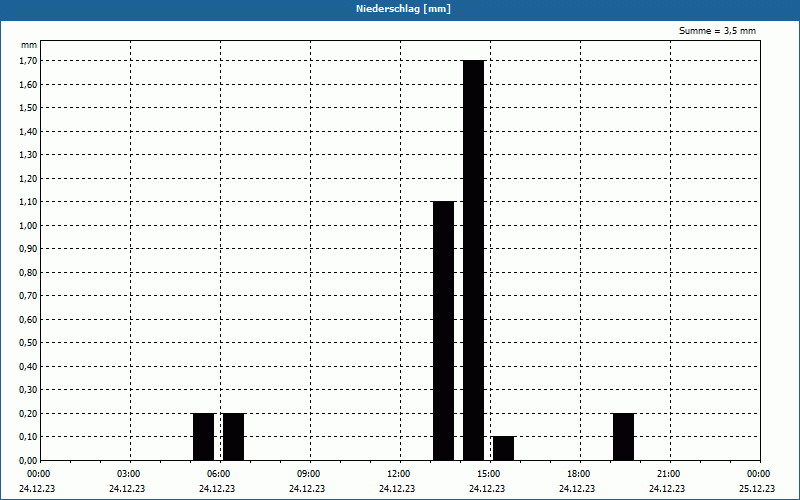The width and height of the screenshot is (800, 500).
Task: Select the 0,40 y-axis value
Action: [28, 366]
